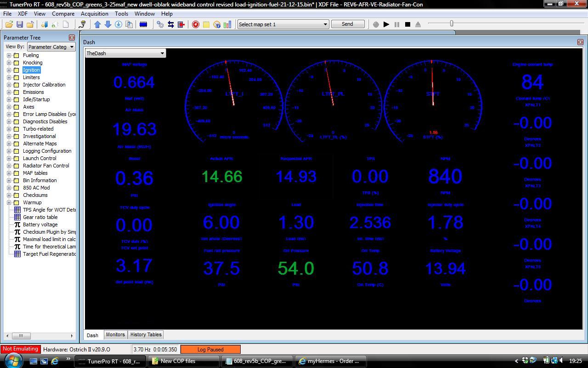Close the Parameter Tree panel

coord(72,37)
